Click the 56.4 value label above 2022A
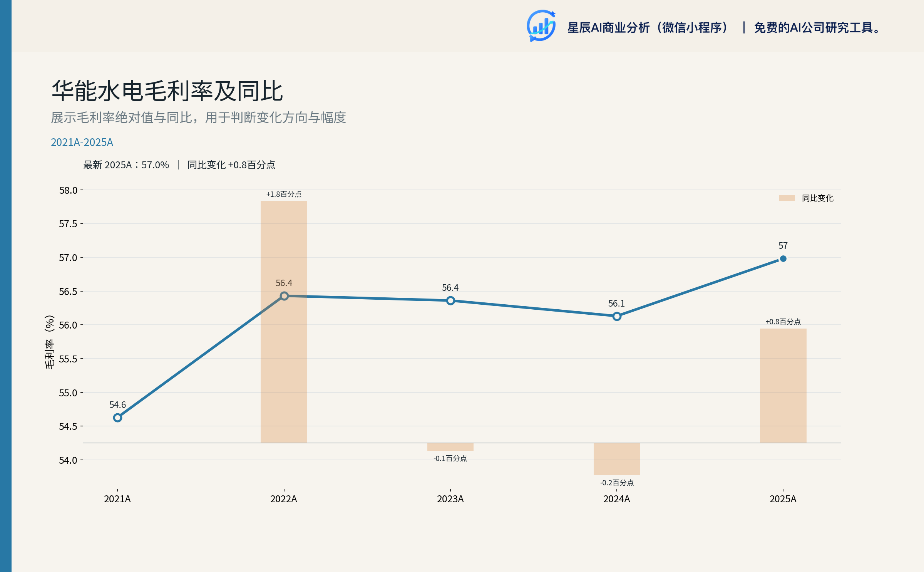 [284, 283]
